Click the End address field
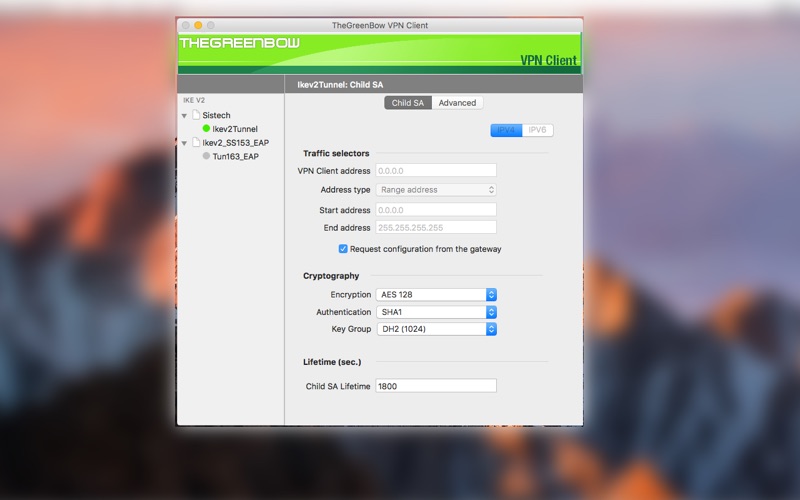 (436, 228)
